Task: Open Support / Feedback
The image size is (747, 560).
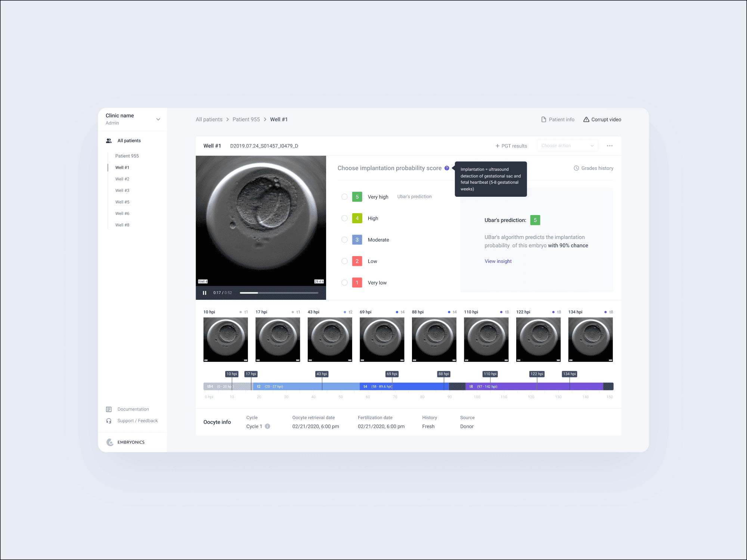Action: [x=137, y=421]
